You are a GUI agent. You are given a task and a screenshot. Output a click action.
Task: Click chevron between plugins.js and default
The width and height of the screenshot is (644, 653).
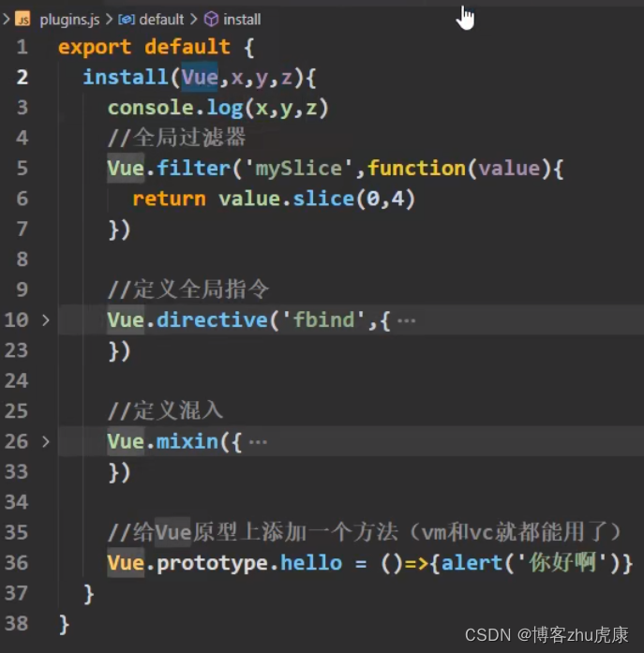point(109,19)
